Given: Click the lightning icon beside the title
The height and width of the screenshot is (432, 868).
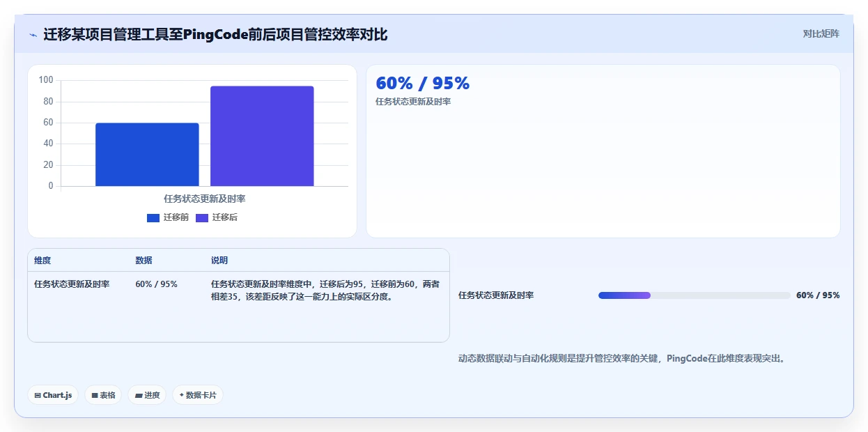Looking at the screenshot, I should 33,35.
